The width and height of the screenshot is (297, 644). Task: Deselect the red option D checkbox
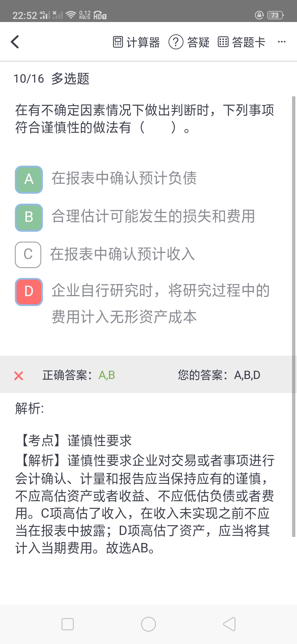pos(29,292)
